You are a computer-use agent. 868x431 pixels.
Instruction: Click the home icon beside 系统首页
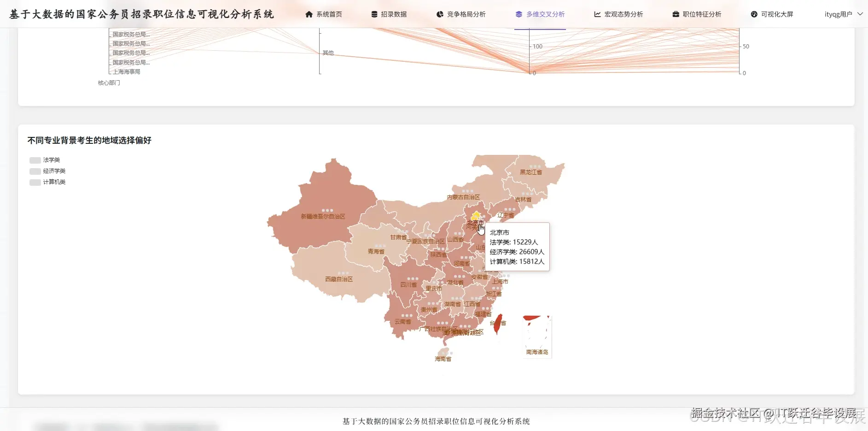[x=309, y=14]
